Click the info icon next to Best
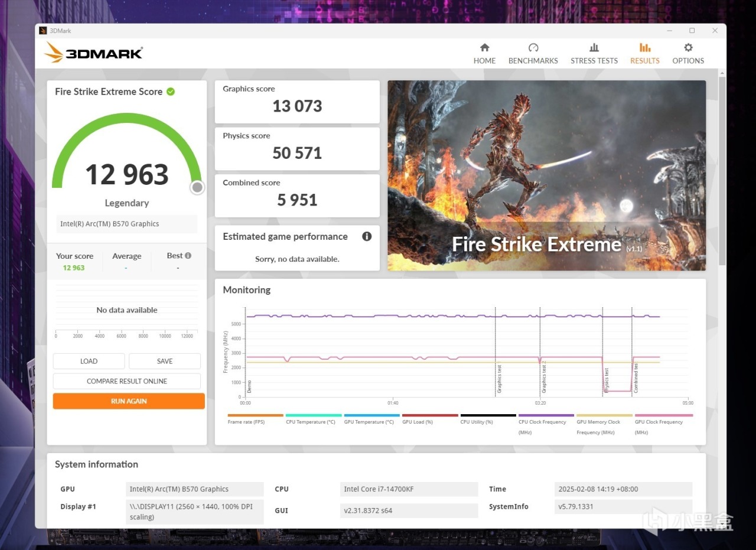This screenshot has height=550, width=756. click(188, 256)
